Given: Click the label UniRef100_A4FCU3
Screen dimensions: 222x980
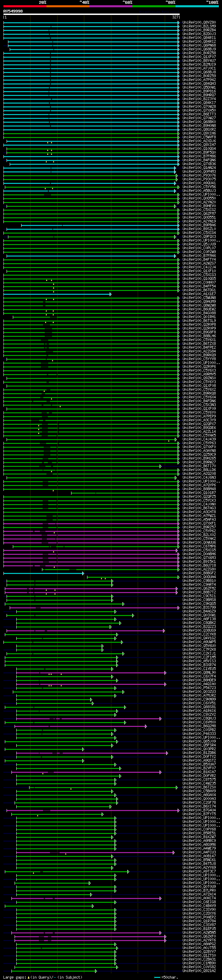Looking at the screenshot, I should [x=199, y=852].
